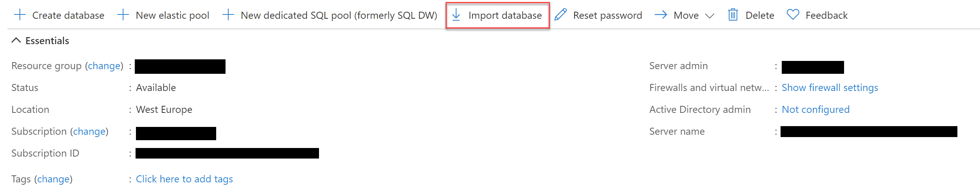
Task: Click the trash can Delete icon
Action: point(733,15)
